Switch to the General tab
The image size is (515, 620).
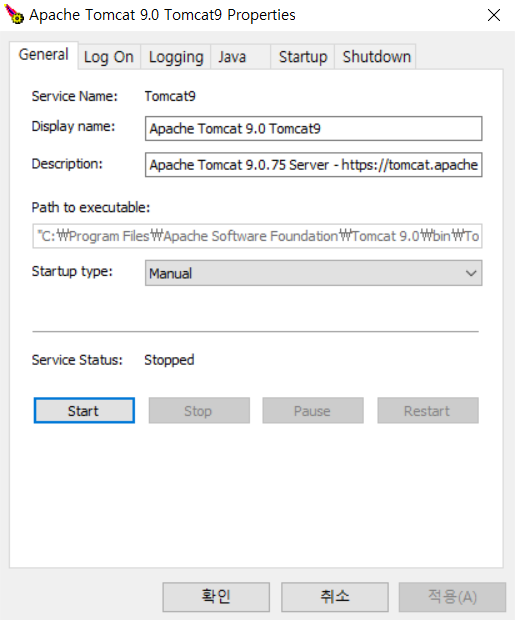pyautogui.click(x=44, y=55)
